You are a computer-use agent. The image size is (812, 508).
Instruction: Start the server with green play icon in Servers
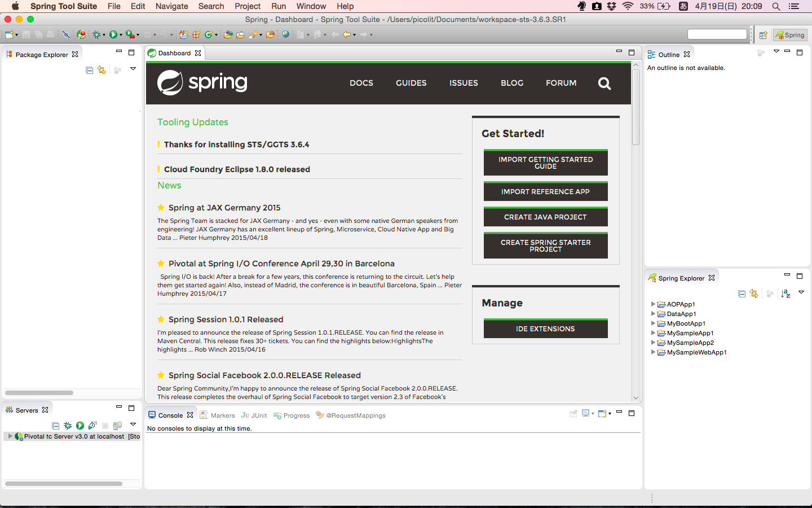[80, 426]
